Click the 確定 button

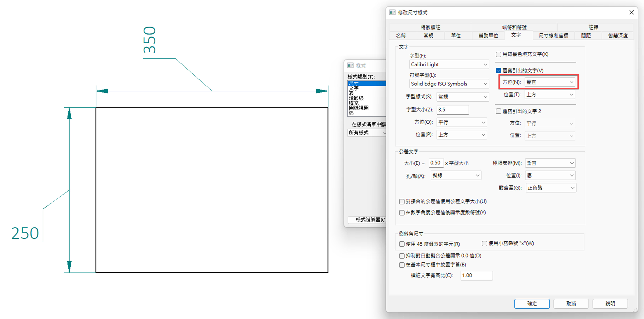tap(532, 303)
